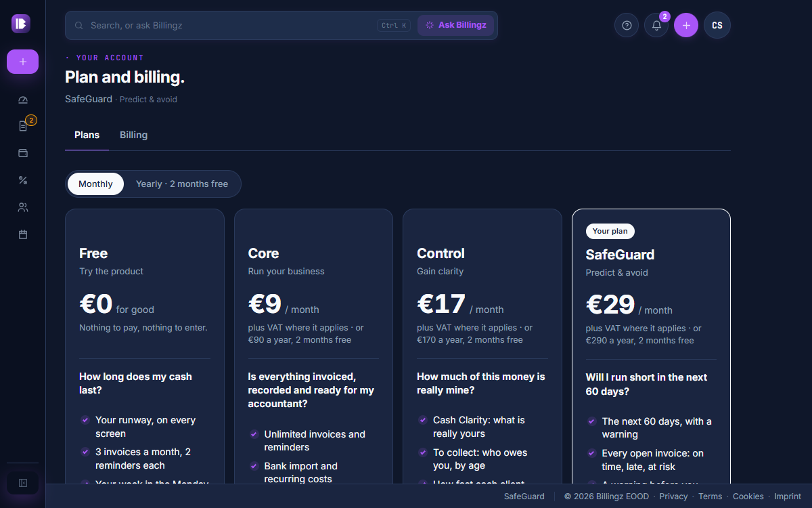Click checkmark beside The next 60 days
Screen dimensions: 812x508
point(591,421)
